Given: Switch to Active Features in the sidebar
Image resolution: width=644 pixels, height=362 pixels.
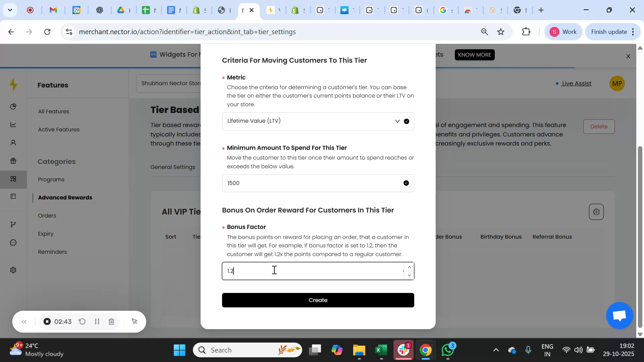Looking at the screenshot, I should (x=59, y=129).
